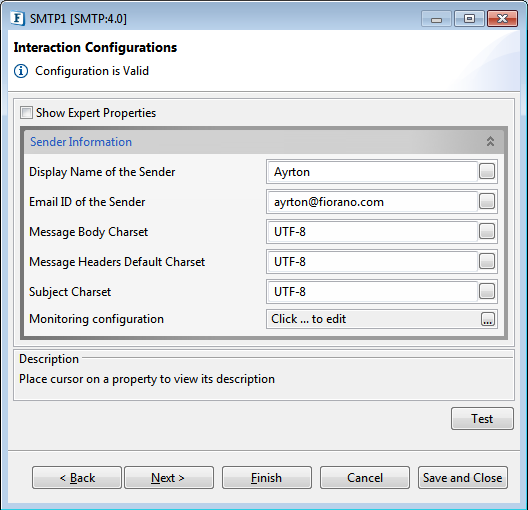Click the Finish button
528x510 pixels.
point(267,477)
